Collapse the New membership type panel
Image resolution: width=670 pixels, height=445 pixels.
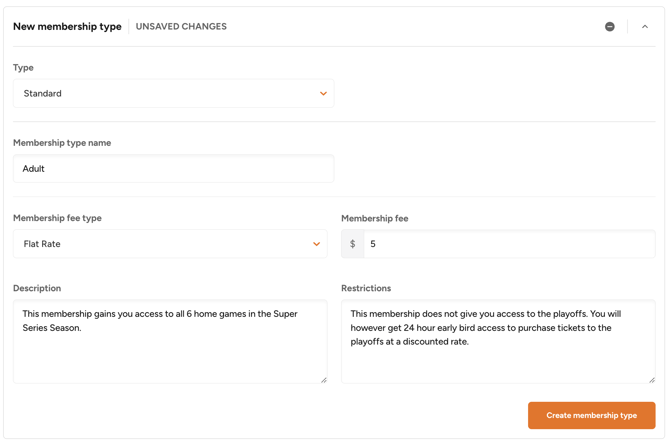click(x=645, y=27)
